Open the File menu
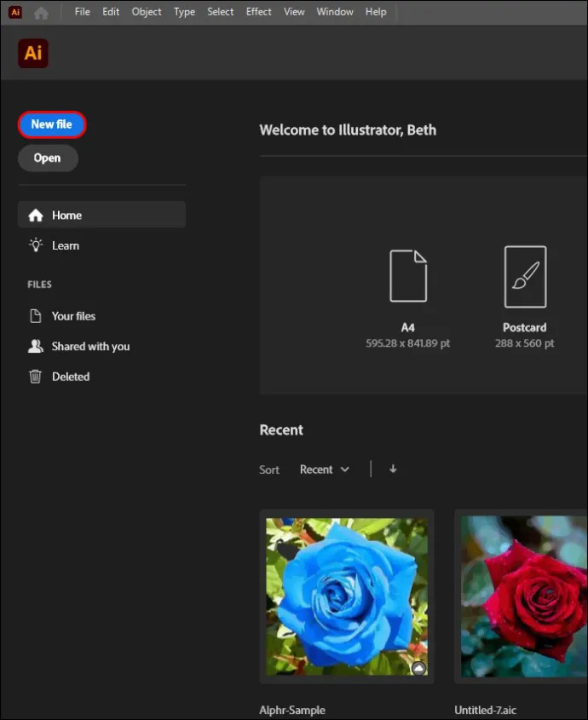The height and width of the screenshot is (720, 588). point(82,12)
